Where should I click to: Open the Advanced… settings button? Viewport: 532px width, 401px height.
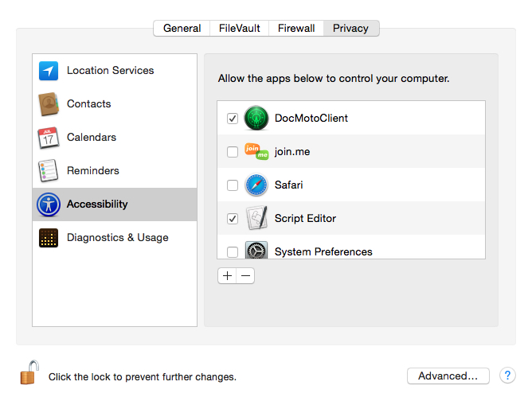pyautogui.click(x=448, y=376)
